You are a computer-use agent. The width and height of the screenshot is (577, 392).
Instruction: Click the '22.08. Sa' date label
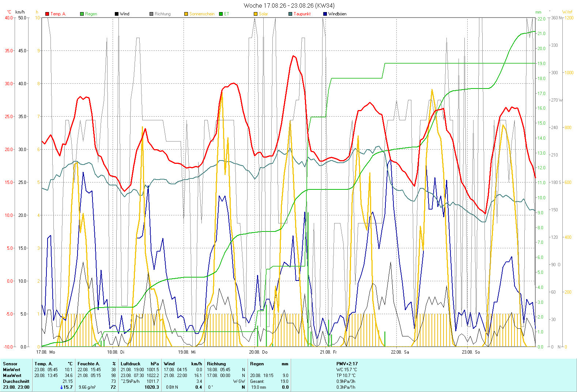click(x=400, y=352)
